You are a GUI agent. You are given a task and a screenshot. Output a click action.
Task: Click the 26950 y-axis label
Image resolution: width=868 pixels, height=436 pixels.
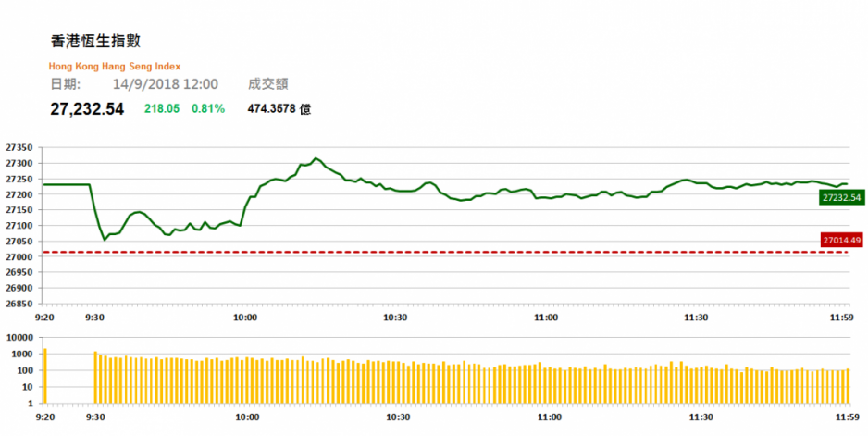tap(19, 272)
